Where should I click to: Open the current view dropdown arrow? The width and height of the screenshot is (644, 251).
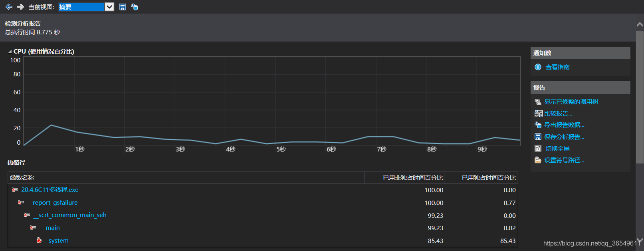click(109, 7)
